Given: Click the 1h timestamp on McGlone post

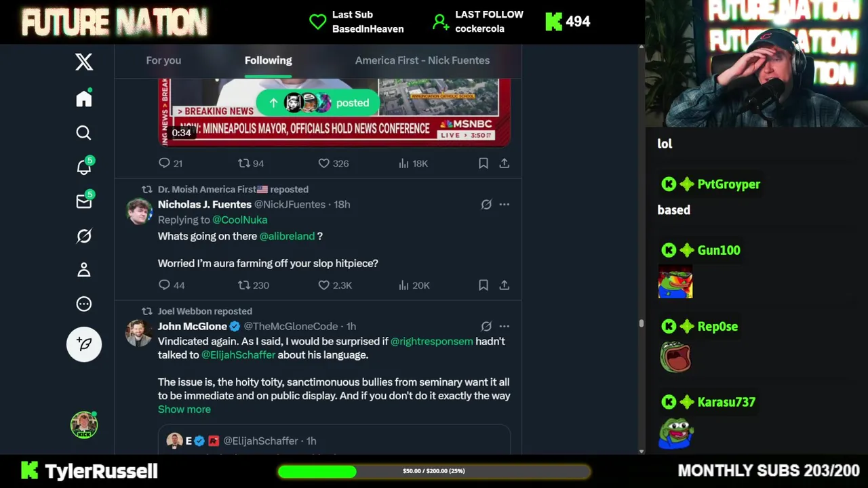Looking at the screenshot, I should [351, 326].
